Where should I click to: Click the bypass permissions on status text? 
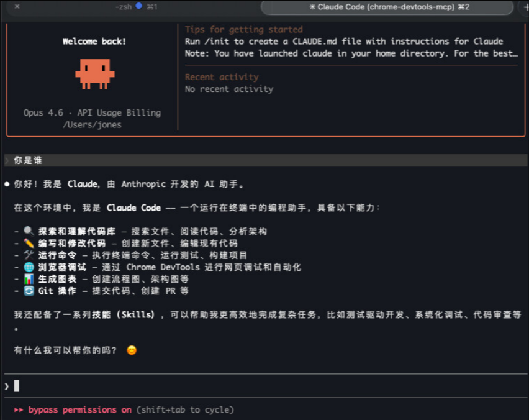tap(79, 410)
